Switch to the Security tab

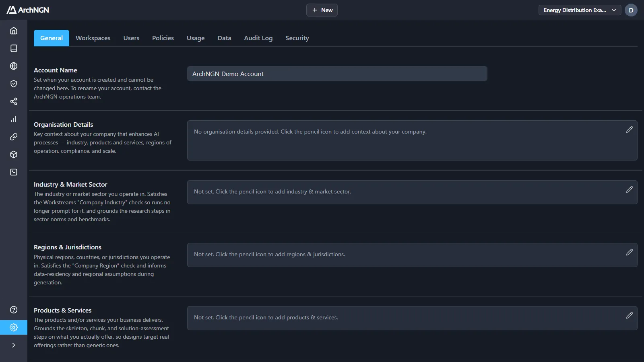point(297,38)
